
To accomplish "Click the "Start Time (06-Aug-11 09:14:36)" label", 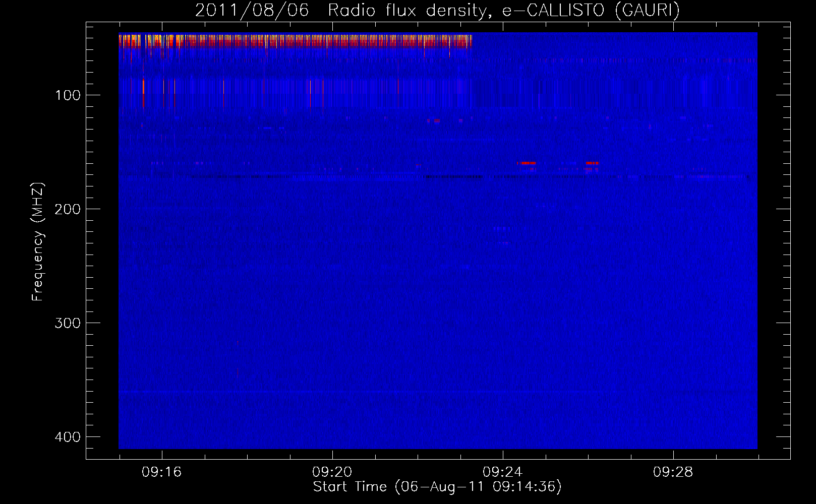I will pyautogui.click(x=437, y=487).
